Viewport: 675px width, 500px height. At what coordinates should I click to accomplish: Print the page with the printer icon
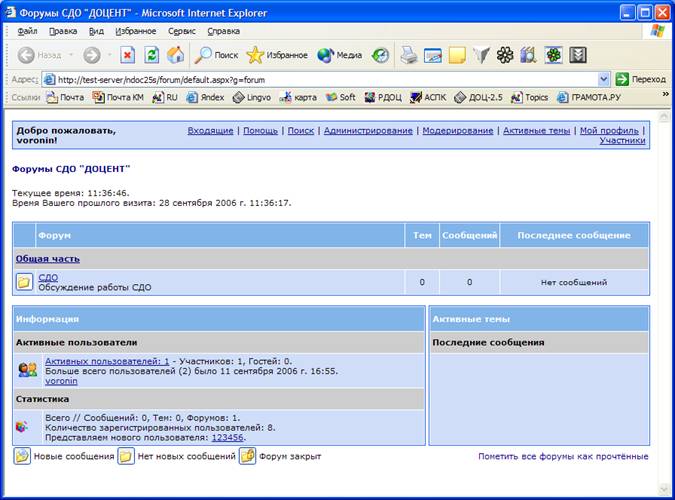pos(409,55)
